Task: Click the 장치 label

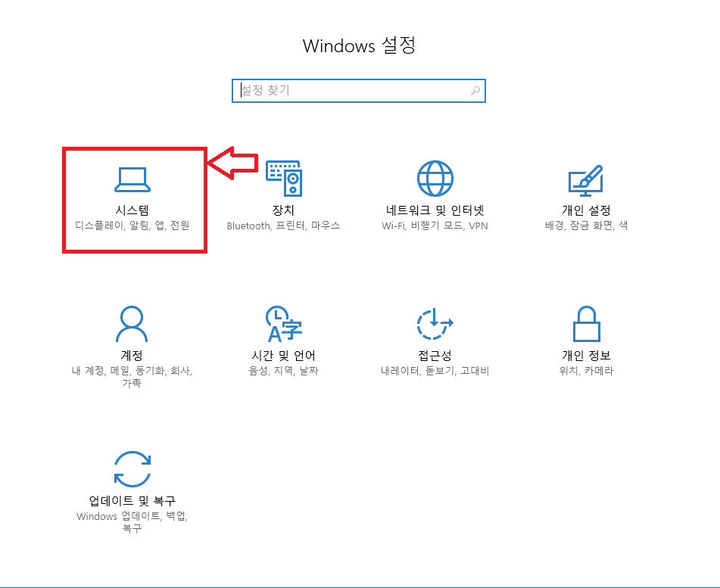Action: tap(283, 210)
